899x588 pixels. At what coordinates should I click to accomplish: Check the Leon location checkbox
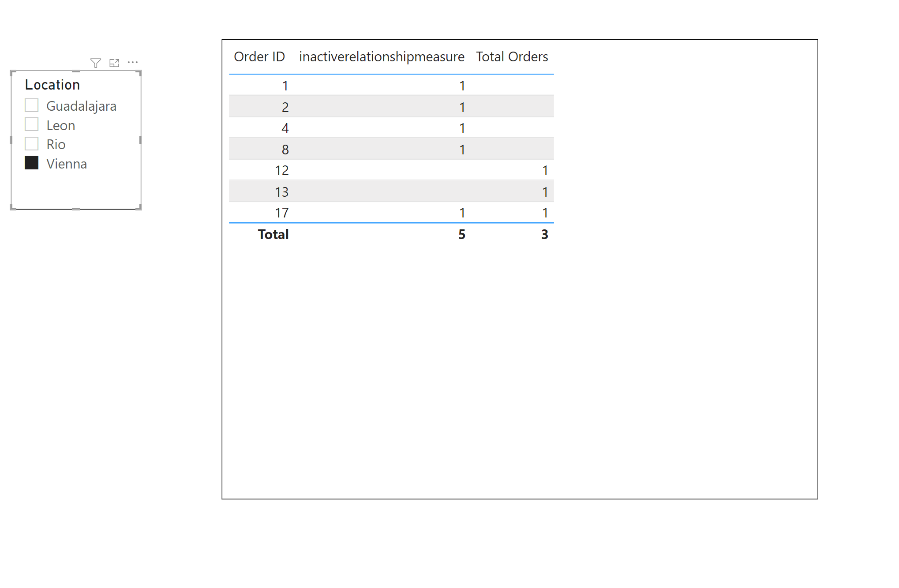(32, 124)
